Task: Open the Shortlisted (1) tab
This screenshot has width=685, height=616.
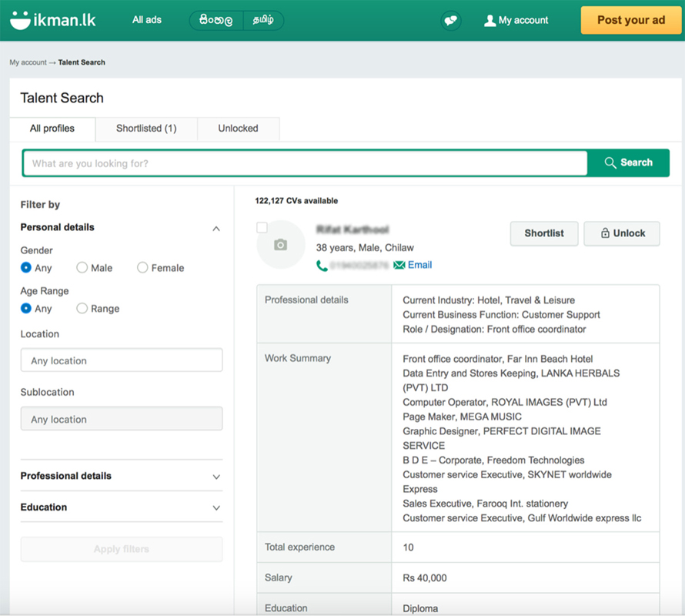Action: 146,129
